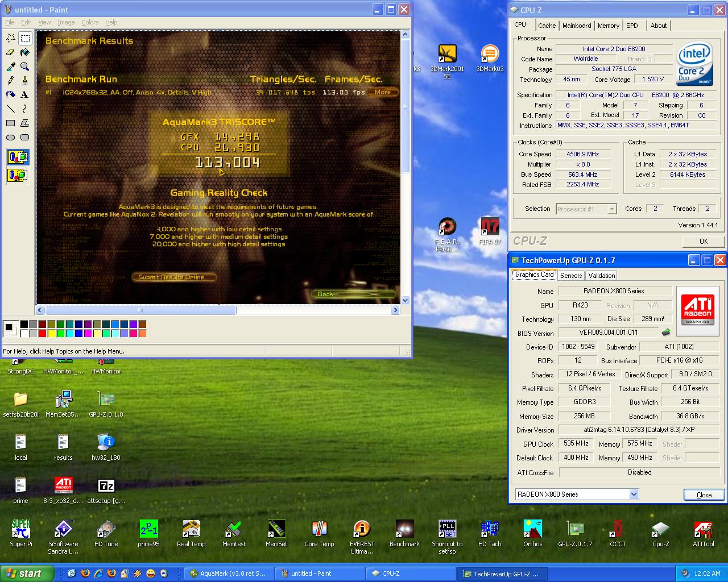
Task: Click the Windows start button
Action: click(x=27, y=573)
